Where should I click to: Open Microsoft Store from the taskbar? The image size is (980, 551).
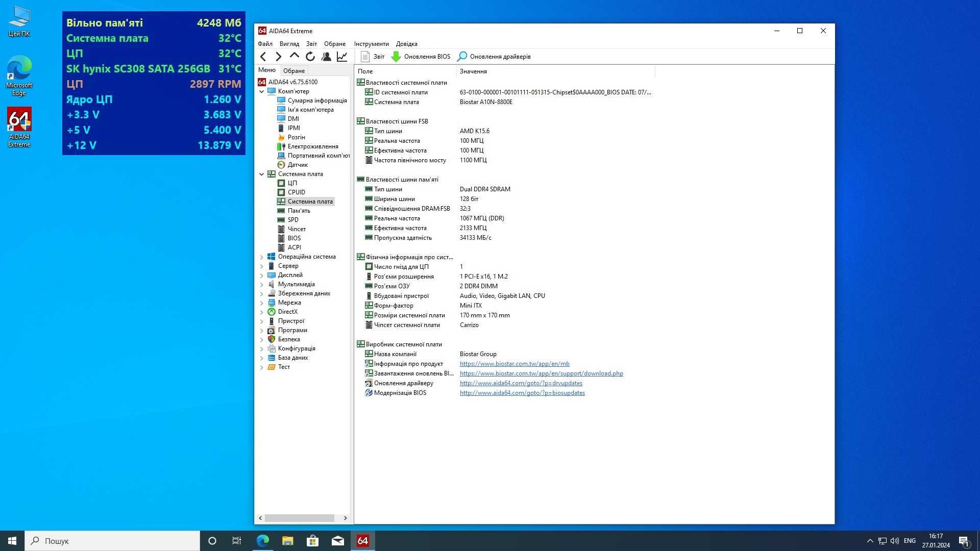point(312,541)
